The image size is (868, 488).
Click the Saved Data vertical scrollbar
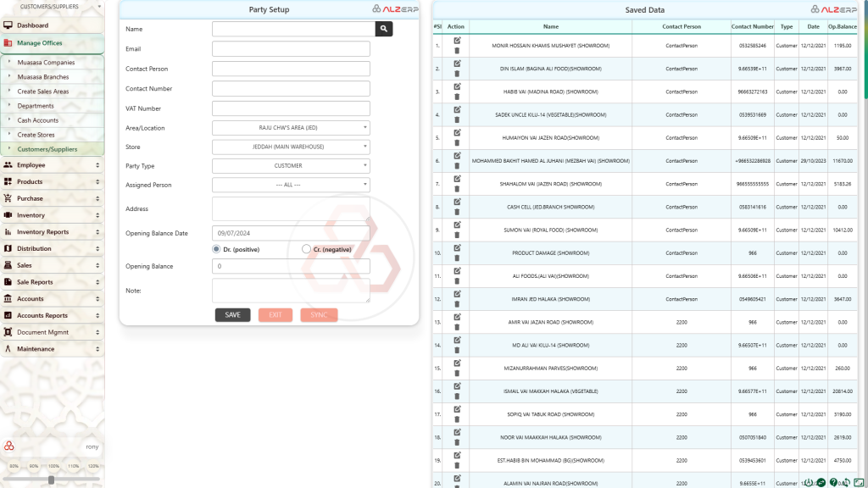[x=865, y=50]
